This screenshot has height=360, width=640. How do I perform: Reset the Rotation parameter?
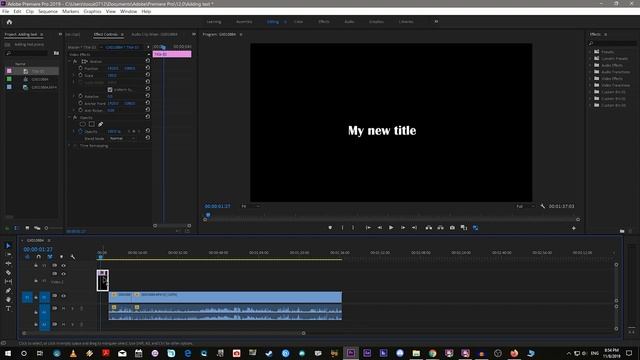point(147,96)
